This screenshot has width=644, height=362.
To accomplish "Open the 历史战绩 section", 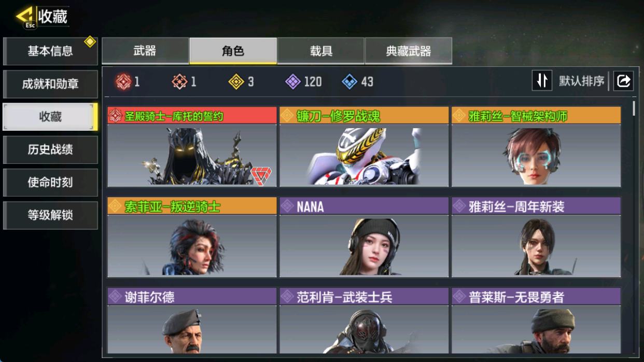I will click(x=50, y=150).
